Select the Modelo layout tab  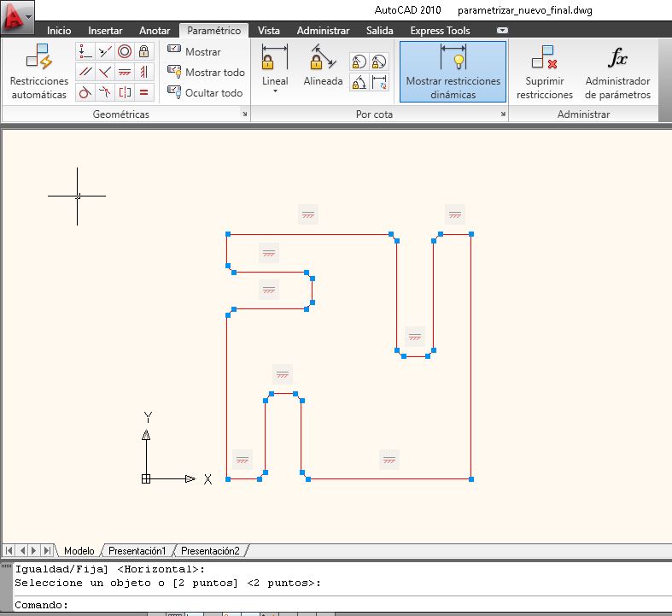click(x=79, y=550)
